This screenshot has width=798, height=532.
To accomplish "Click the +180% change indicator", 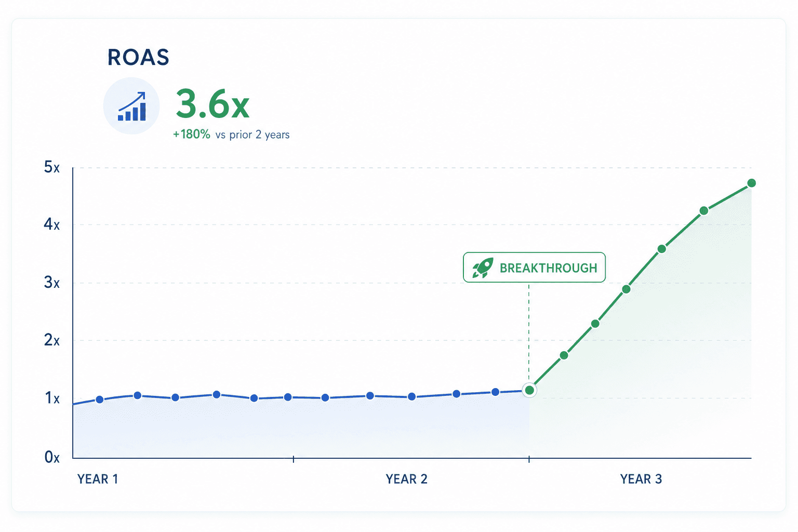I will click(x=192, y=134).
